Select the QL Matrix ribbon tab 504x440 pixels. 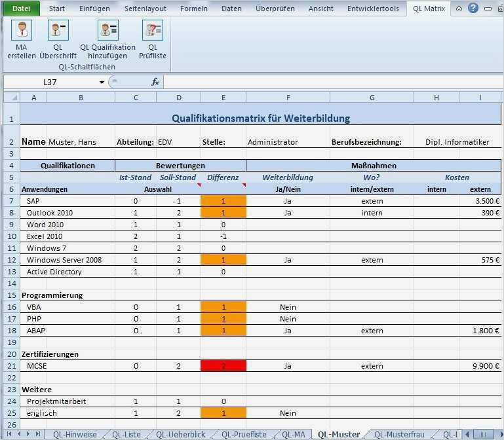click(x=429, y=9)
